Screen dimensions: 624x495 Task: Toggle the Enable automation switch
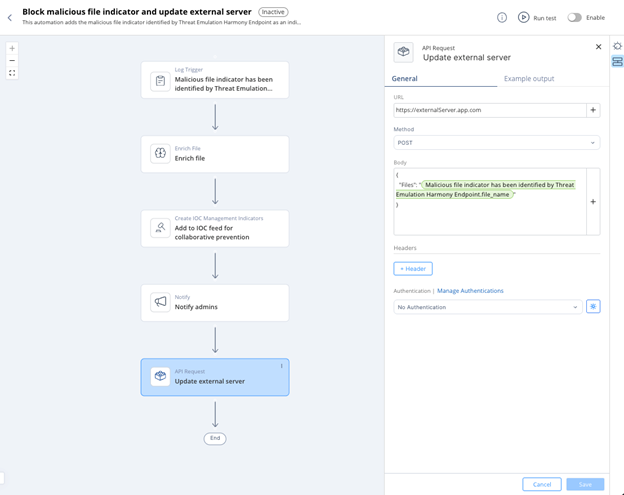[x=575, y=17]
